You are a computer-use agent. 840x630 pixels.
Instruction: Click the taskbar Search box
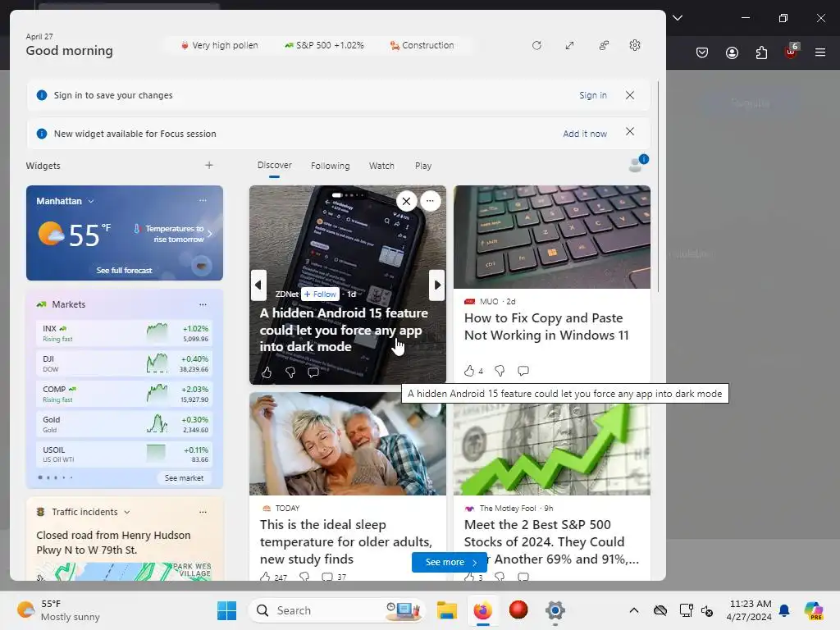[x=337, y=610]
